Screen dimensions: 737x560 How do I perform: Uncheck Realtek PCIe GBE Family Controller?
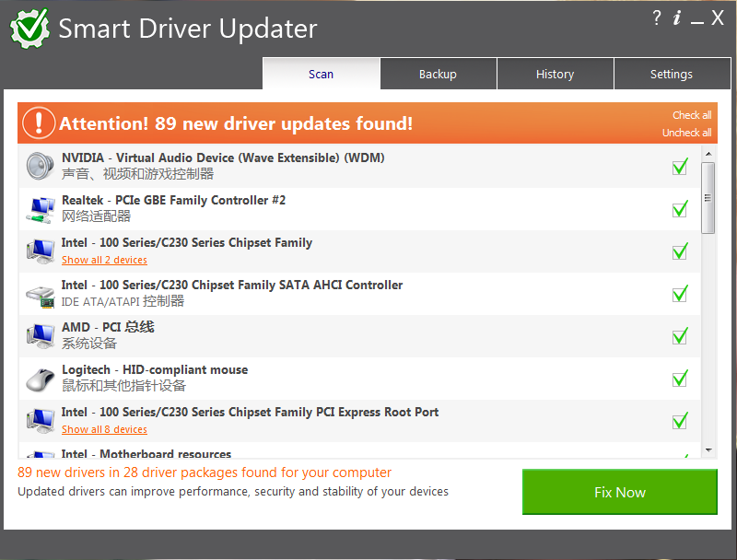tap(680, 209)
